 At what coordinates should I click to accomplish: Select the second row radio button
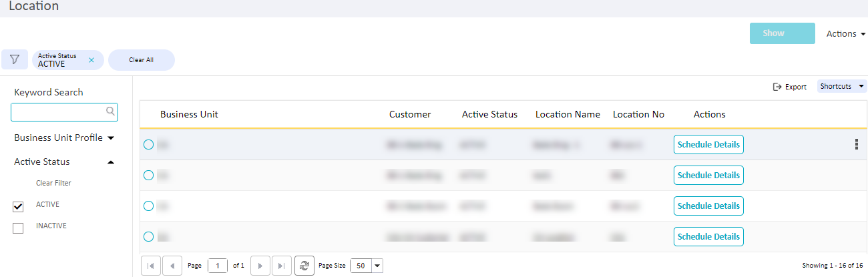tap(149, 175)
